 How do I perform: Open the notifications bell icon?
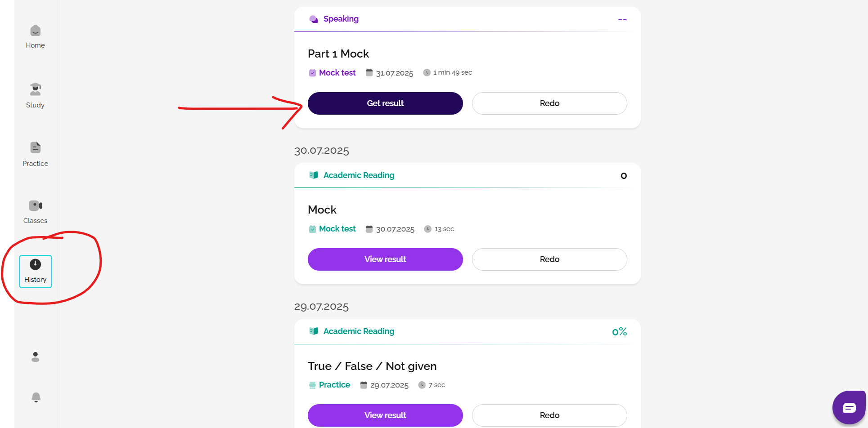tap(36, 397)
